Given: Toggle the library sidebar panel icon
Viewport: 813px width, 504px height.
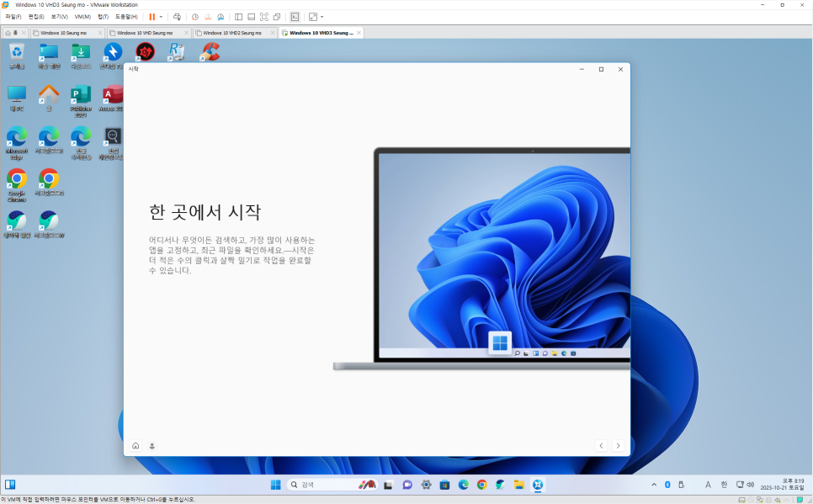Looking at the screenshot, I should pyautogui.click(x=238, y=17).
